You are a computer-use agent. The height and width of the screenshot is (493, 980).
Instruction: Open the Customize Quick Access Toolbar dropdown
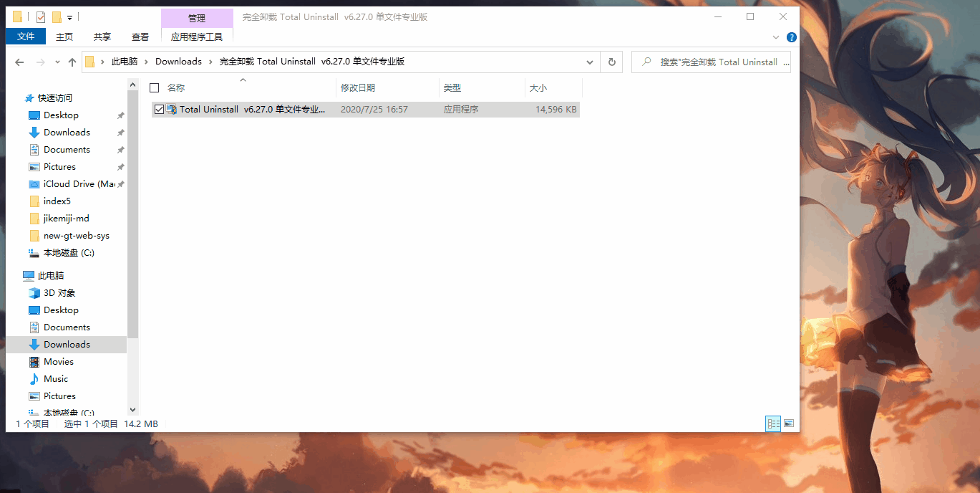click(72, 17)
